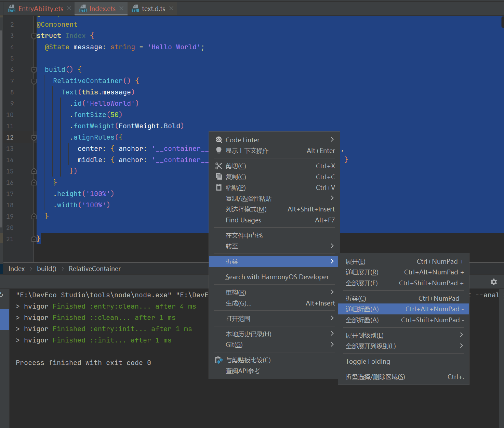Image resolution: width=504 pixels, height=428 pixels.
Task: Expand 复制/选择性粘贴 submenu arrow
Action: click(332, 198)
